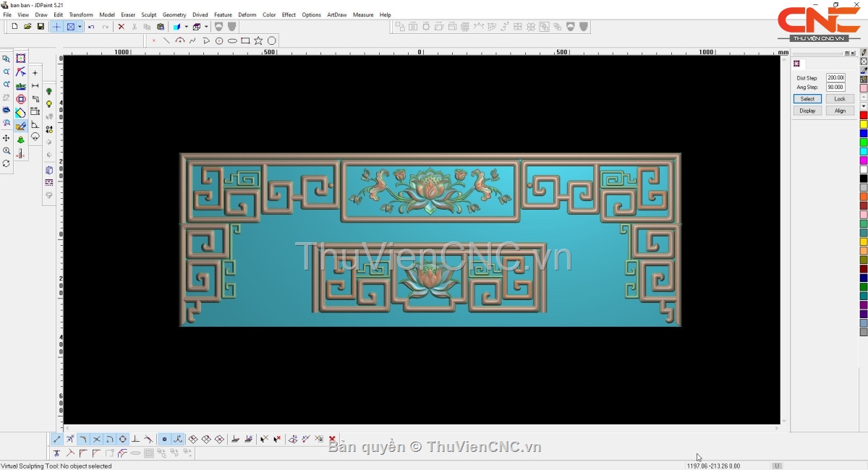Click the horizontal scrollbar below canvas
The height and width of the screenshot is (470, 868).
422,428
